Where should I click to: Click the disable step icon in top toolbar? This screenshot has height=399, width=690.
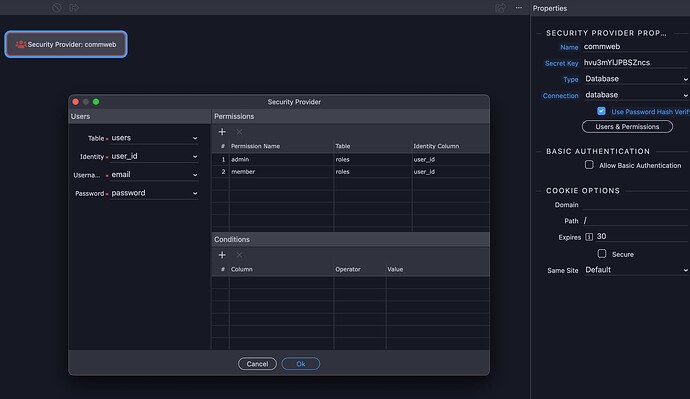56,7
